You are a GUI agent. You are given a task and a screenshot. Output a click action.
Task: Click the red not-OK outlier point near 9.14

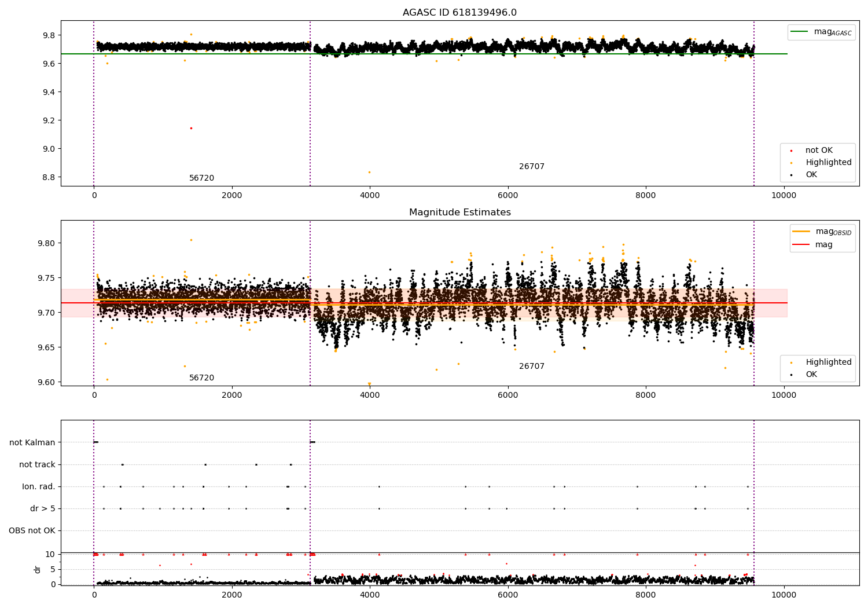(x=191, y=128)
